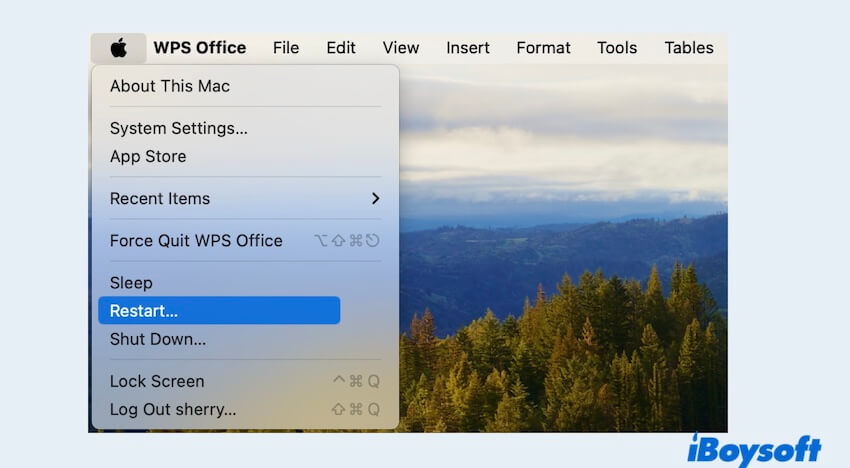850x468 pixels.
Task: Select Lock Screen
Action: [246, 381]
